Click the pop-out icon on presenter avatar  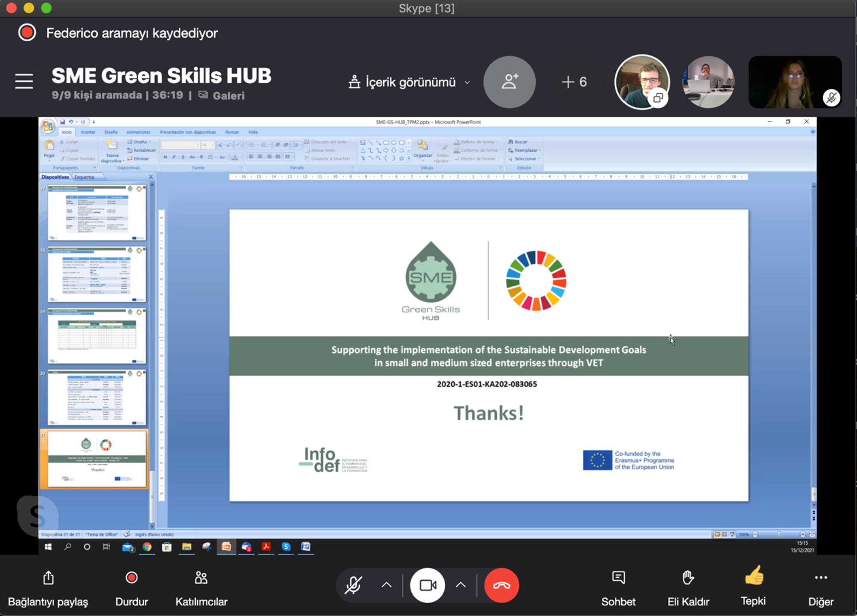click(658, 98)
